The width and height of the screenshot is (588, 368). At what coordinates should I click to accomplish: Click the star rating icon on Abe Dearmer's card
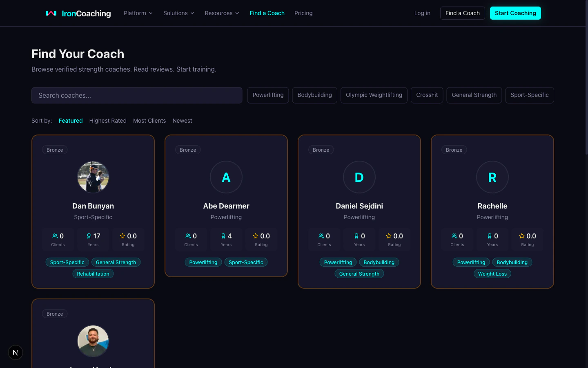pyautogui.click(x=256, y=236)
